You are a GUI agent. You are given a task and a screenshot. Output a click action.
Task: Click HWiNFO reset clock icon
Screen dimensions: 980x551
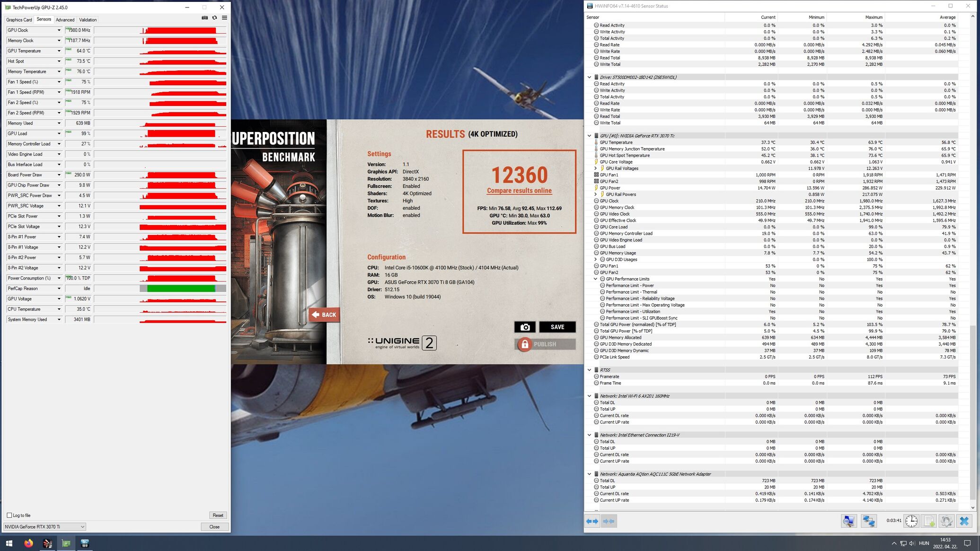coord(911,521)
